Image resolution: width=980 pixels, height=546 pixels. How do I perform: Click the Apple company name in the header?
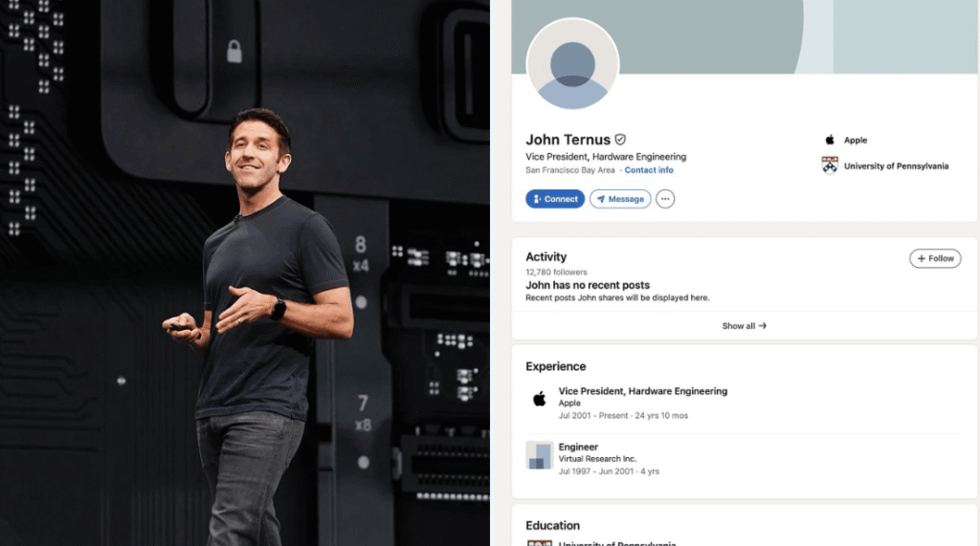click(x=856, y=141)
